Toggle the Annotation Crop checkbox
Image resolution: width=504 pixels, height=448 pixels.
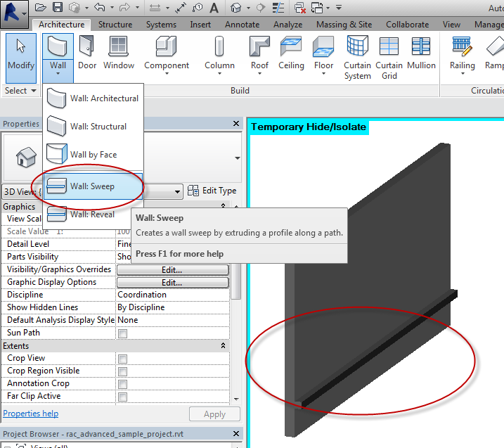pos(122,384)
